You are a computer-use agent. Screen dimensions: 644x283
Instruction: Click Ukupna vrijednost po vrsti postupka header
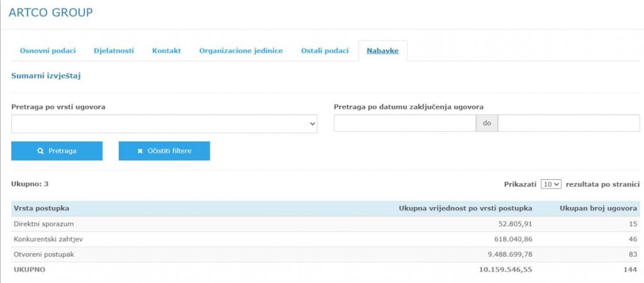point(465,208)
